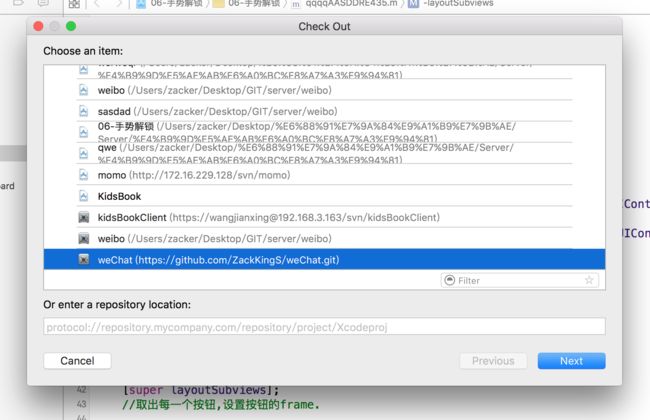Click the document icon beside sasdad

[84, 111]
